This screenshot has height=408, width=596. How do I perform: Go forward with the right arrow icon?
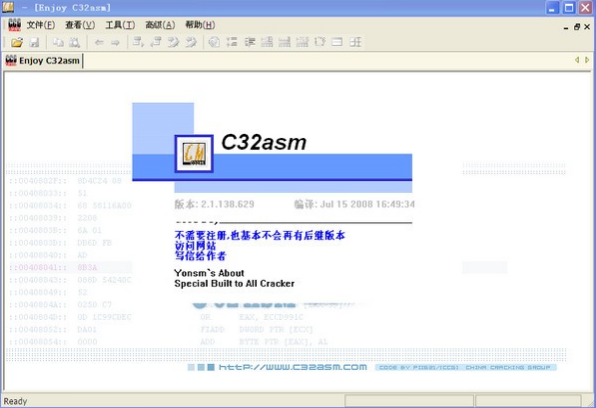(x=115, y=42)
